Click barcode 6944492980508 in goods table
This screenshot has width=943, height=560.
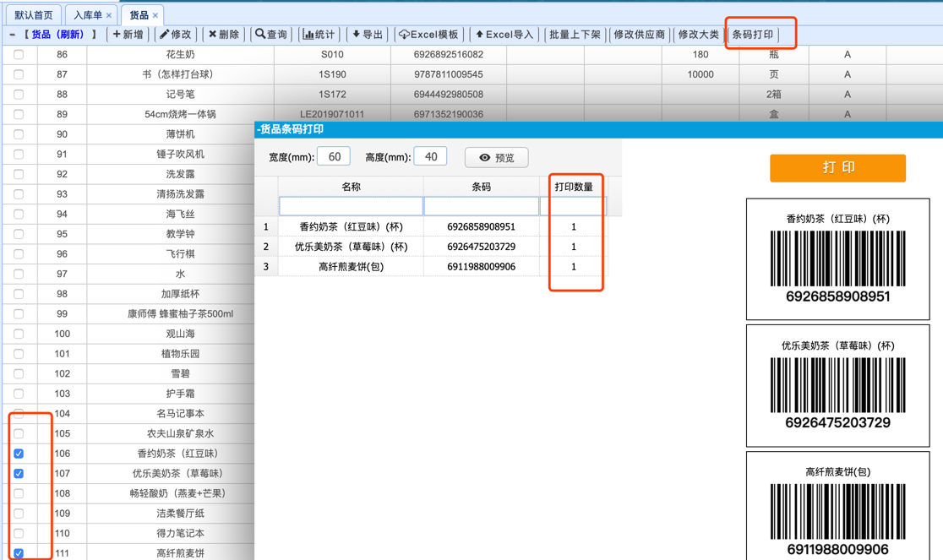click(x=448, y=95)
